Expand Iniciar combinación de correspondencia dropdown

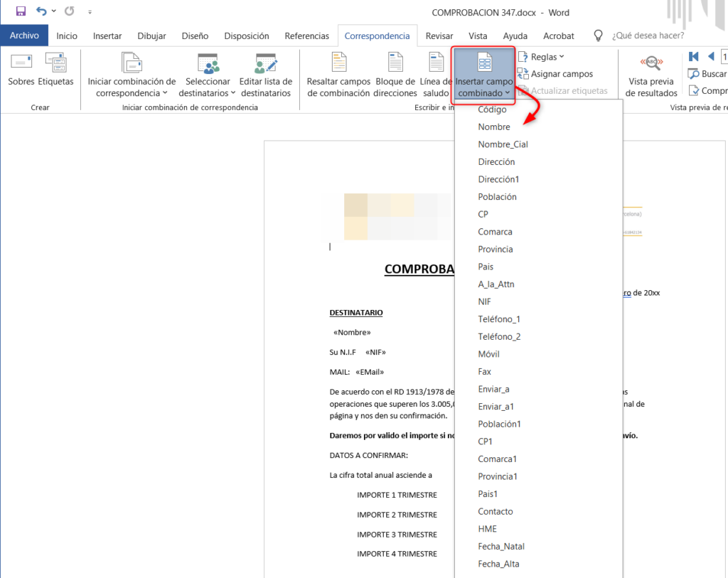(x=132, y=87)
